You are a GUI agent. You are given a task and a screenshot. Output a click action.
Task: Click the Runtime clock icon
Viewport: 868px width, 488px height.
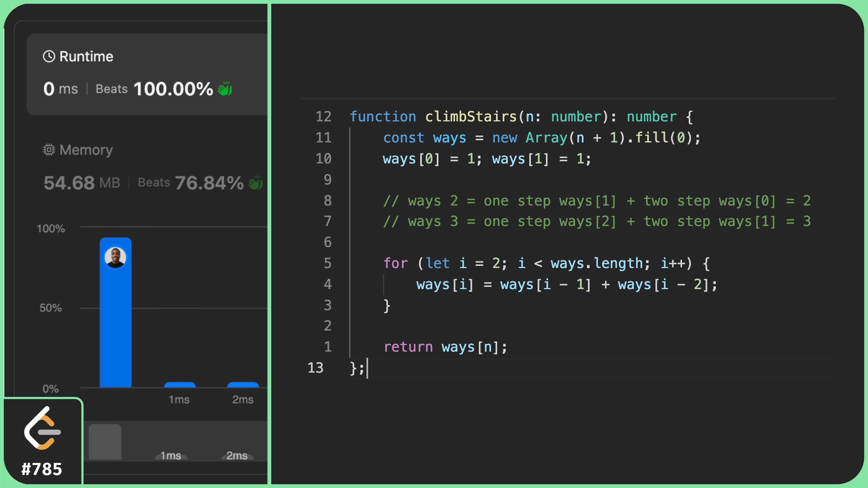(x=49, y=56)
